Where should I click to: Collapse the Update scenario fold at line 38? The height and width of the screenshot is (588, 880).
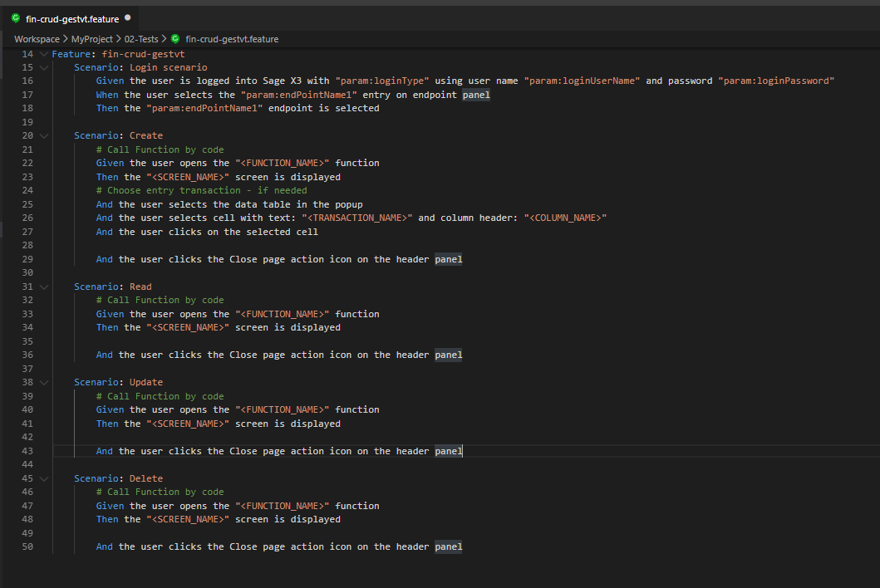coord(44,382)
